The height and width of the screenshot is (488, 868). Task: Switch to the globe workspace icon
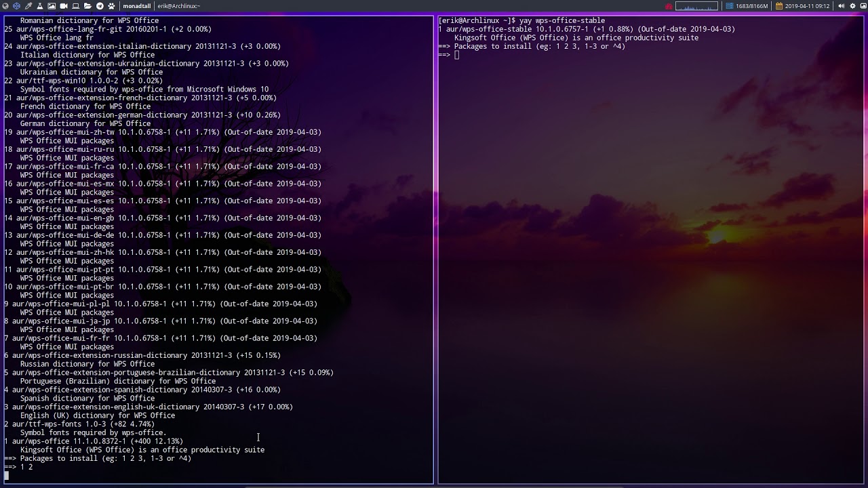[5, 6]
